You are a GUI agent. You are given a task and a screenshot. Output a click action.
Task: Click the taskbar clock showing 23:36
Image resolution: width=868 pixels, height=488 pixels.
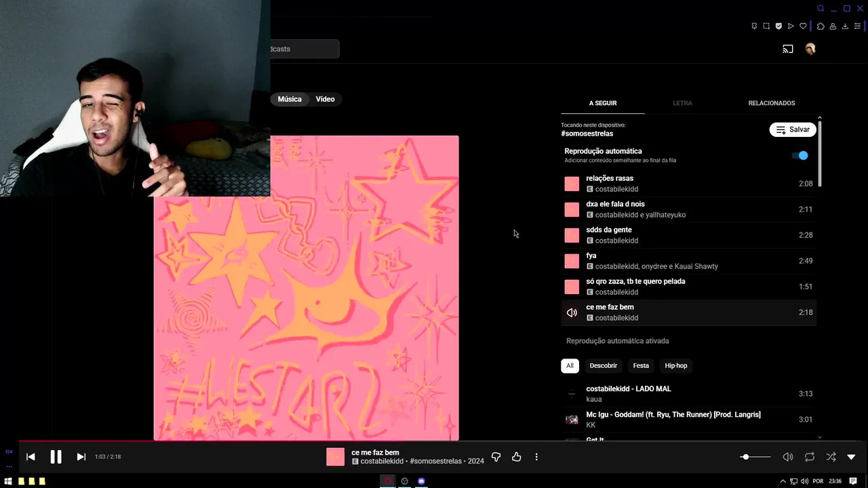click(835, 481)
